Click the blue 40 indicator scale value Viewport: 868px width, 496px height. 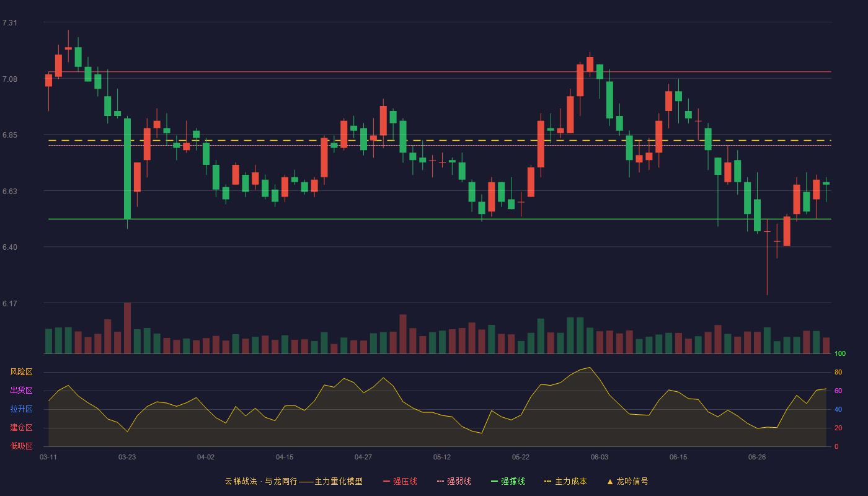point(838,410)
